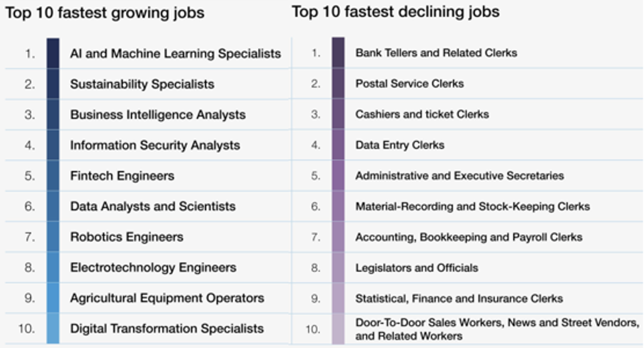Choose Administrative and Executive Secretaries item
The image size is (644, 348).
point(460,176)
